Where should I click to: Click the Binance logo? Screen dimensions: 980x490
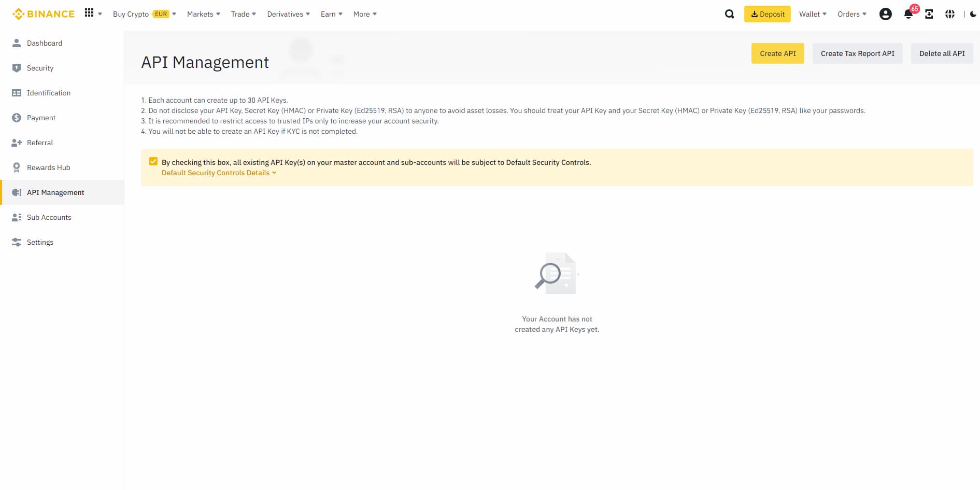click(44, 14)
